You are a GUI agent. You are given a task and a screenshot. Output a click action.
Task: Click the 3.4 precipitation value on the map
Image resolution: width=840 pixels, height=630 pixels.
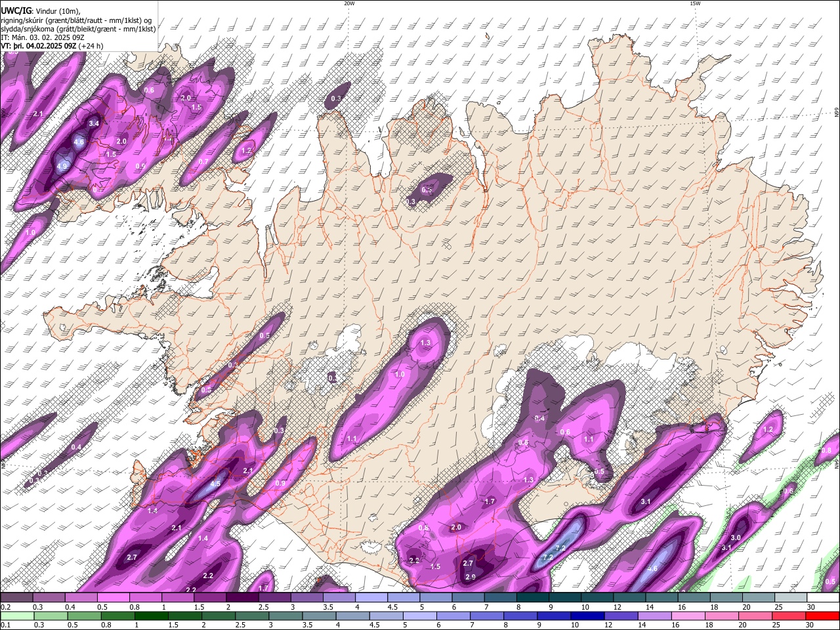pos(94,123)
